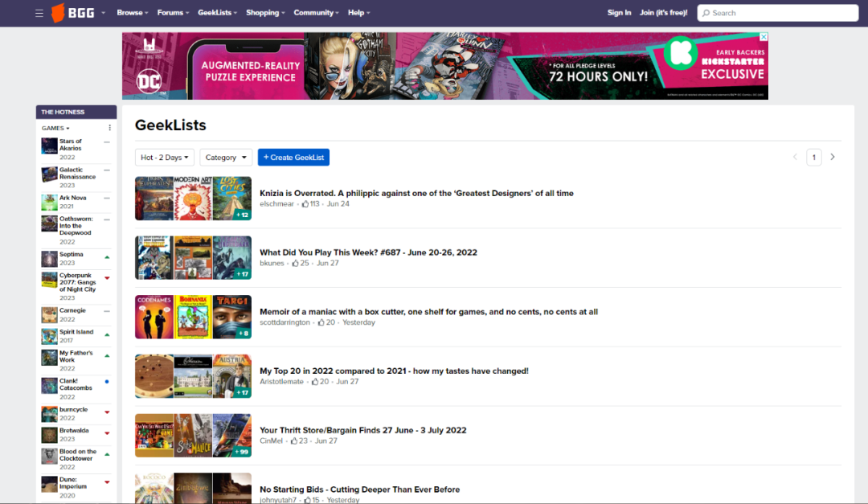Go to next GeekLists page arrow
The width and height of the screenshot is (868, 504).
point(832,158)
